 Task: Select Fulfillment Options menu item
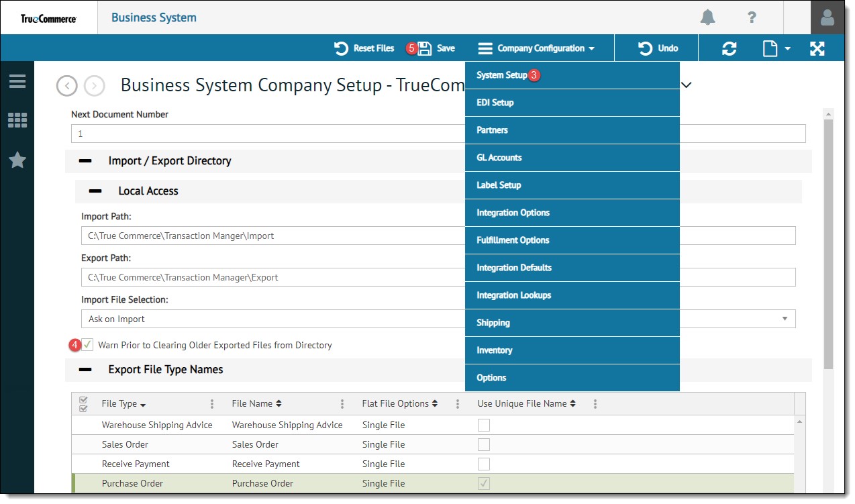572,240
